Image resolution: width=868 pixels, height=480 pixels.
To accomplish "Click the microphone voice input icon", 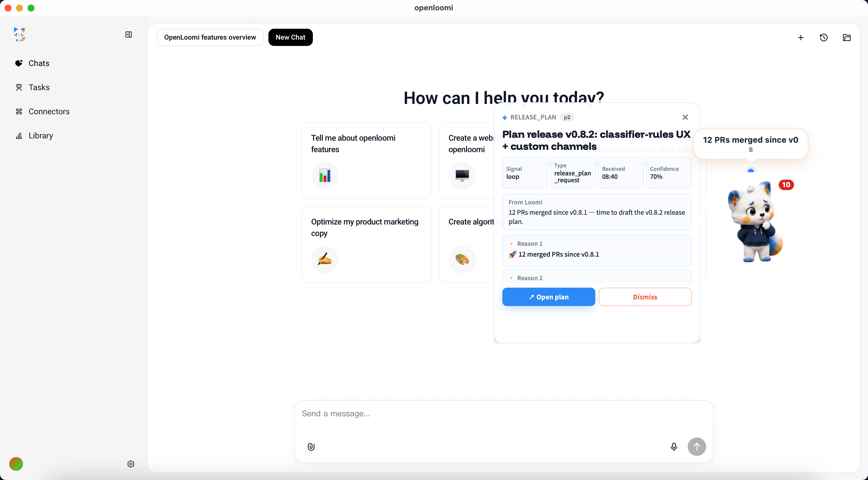I will coord(674,447).
